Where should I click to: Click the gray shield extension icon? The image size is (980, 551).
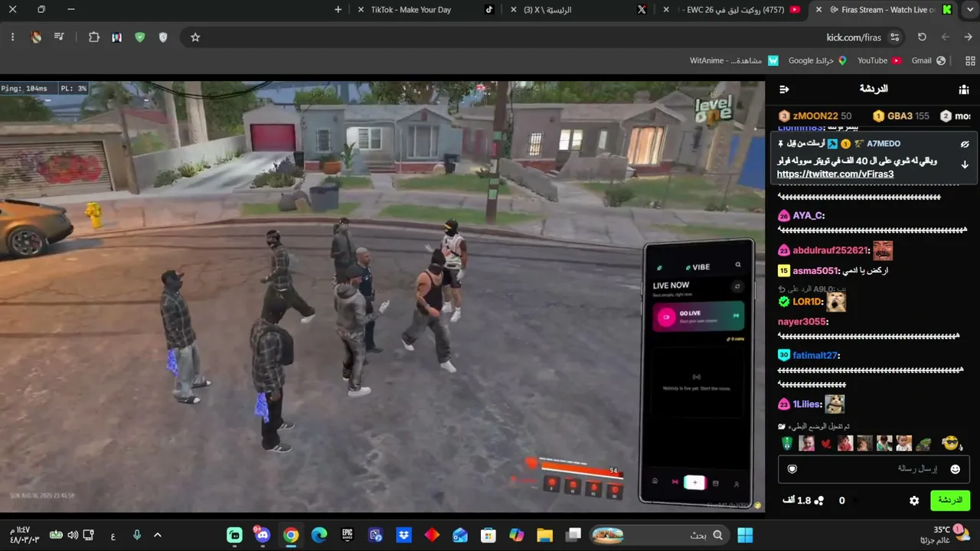pyautogui.click(x=162, y=37)
